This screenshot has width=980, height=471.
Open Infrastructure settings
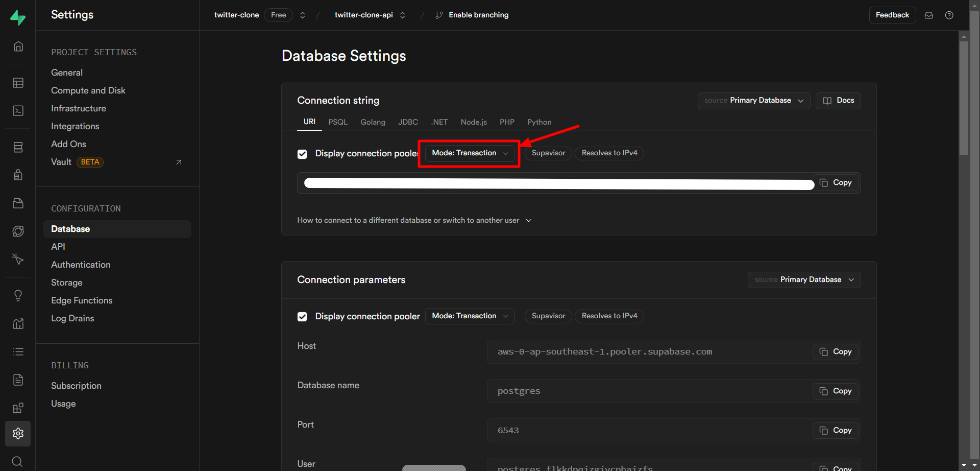click(79, 108)
